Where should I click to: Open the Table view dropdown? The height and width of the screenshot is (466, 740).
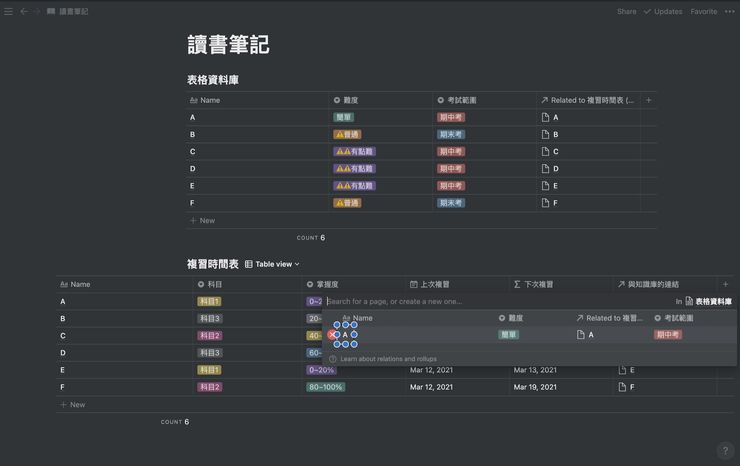pyautogui.click(x=272, y=264)
